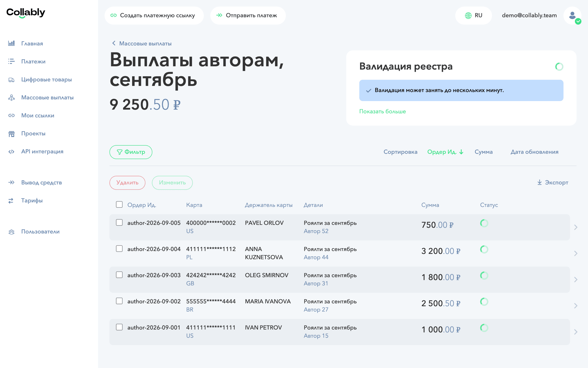Open the user profile avatar
The width and height of the screenshot is (588, 368).
(572, 15)
